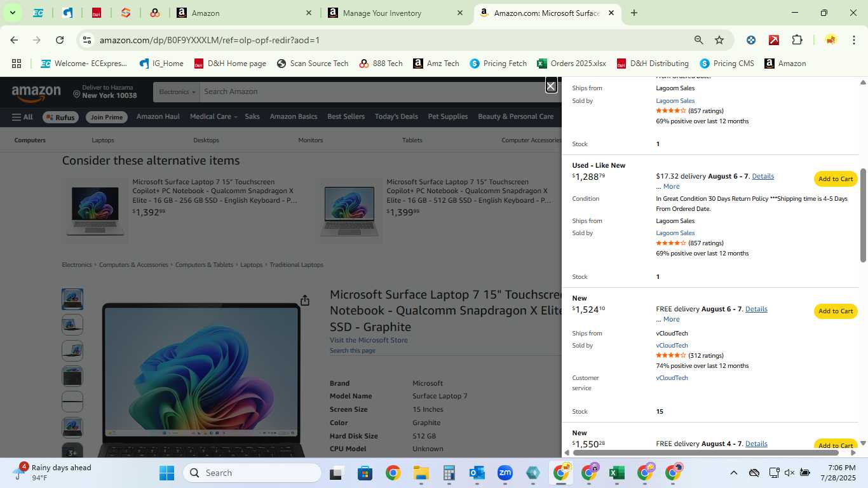Open Task View on taskbar
The height and width of the screenshot is (488, 868).
point(337,473)
